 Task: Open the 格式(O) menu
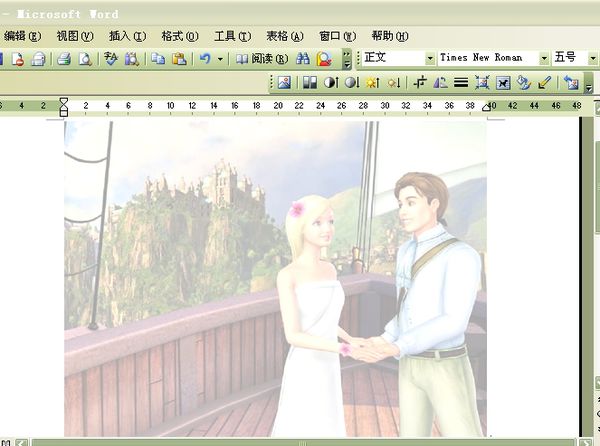coord(180,36)
